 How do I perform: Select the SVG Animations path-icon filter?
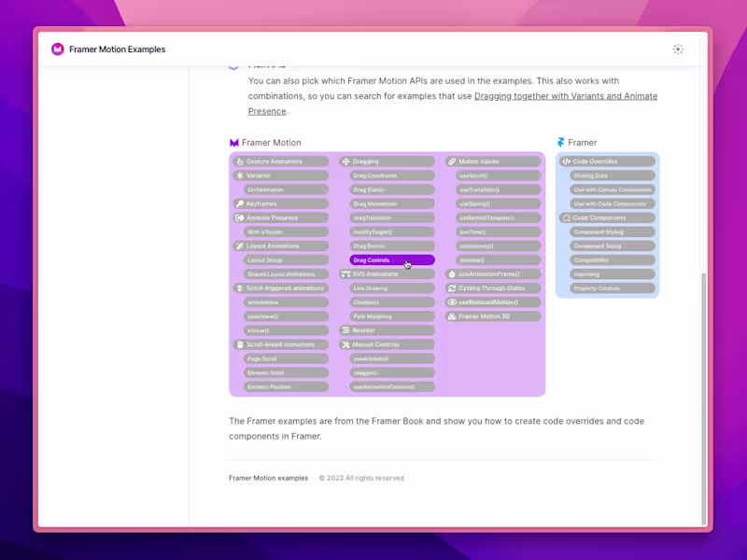click(x=387, y=273)
